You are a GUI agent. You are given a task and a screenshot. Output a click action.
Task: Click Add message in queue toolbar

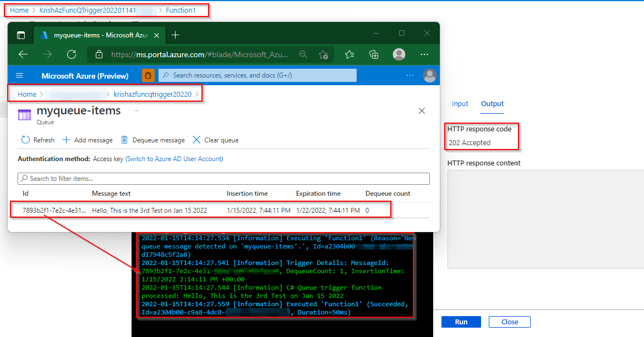(88, 140)
